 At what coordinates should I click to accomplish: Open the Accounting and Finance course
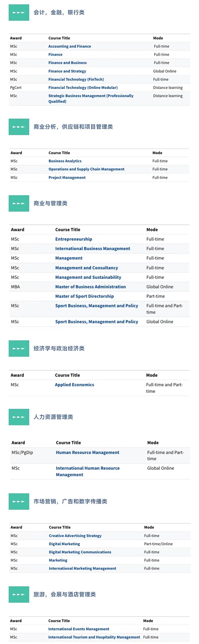pos(70,46)
